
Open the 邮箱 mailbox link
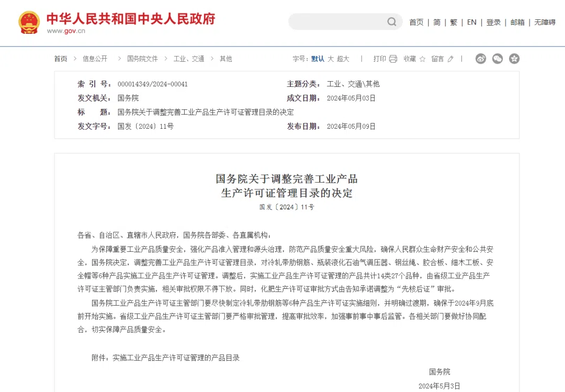coord(517,23)
